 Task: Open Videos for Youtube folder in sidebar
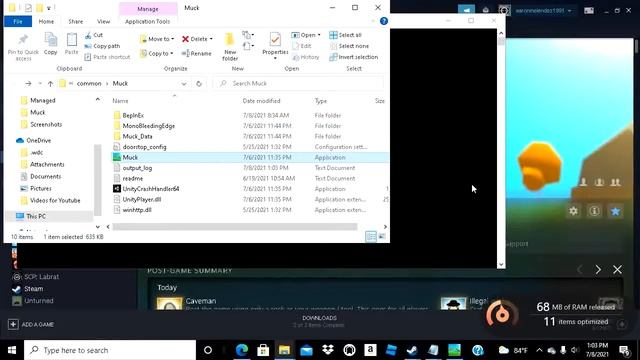55,200
